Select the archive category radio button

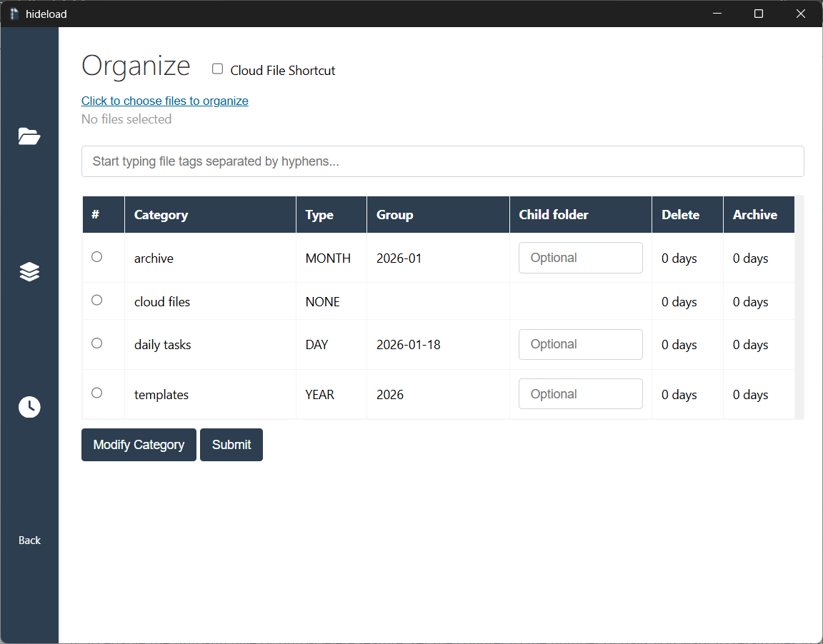click(96, 258)
